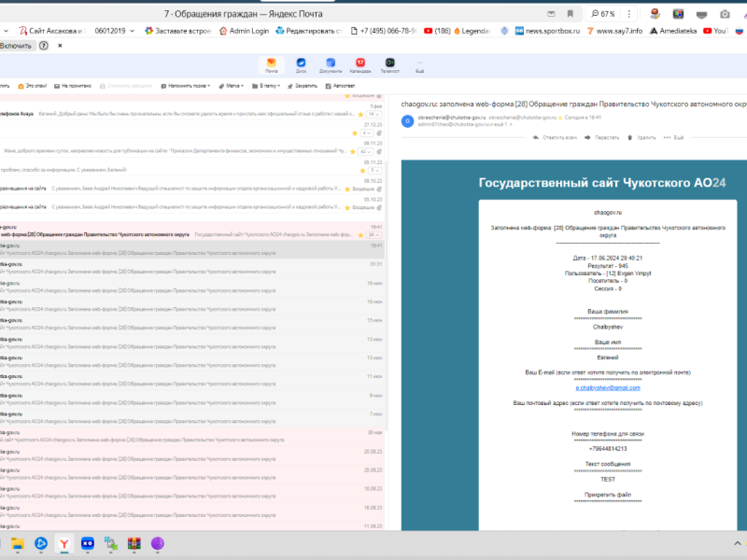Delete the open email with Удалить
The image size is (747, 560).
click(643, 137)
